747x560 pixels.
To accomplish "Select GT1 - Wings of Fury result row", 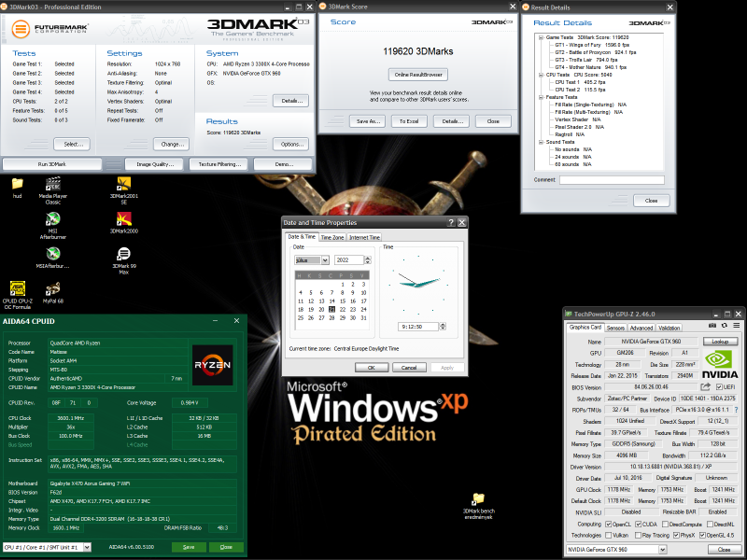I will coord(592,45).
